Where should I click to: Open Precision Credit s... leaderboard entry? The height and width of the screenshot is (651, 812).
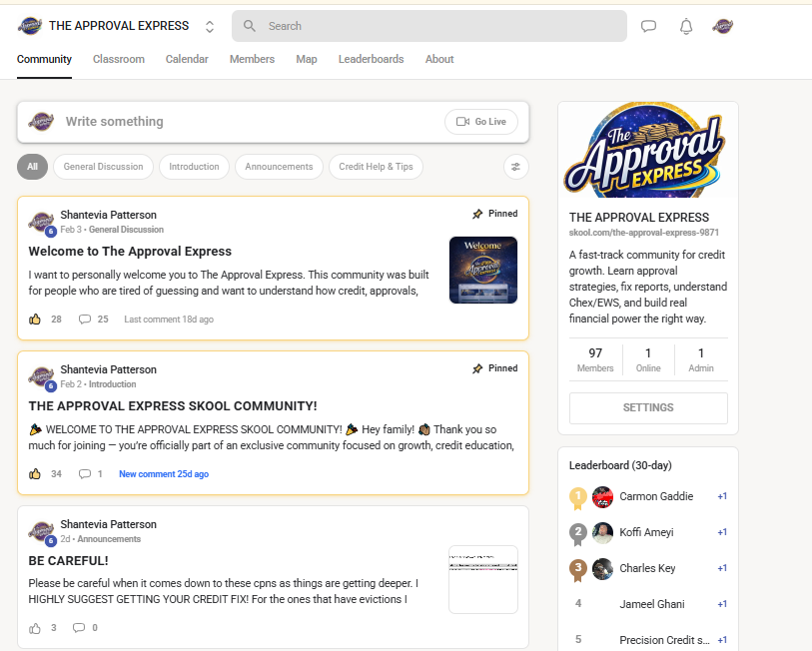pyautogui.click(x=664, y=640)
